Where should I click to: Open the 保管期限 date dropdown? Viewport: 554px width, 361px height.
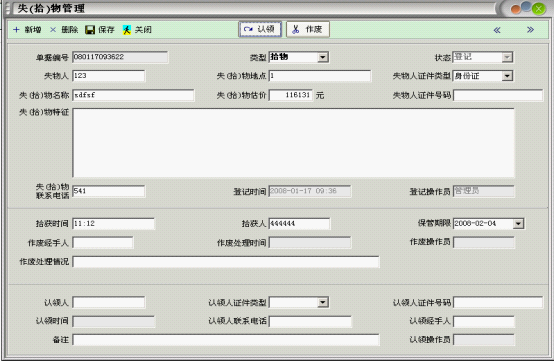(518, 224)
